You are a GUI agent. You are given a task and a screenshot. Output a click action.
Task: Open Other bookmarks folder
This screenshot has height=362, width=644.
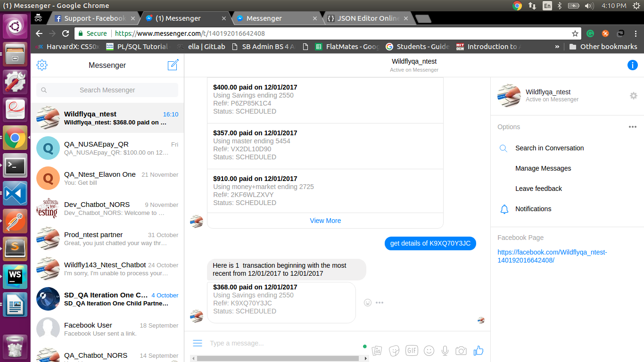tap(603, 47)
